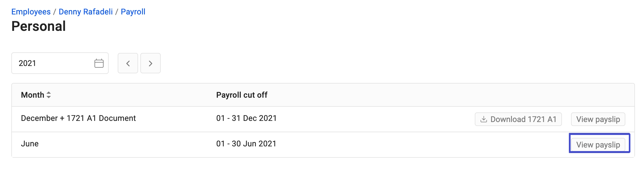Sort descending using Month down caret

(49, 97)
